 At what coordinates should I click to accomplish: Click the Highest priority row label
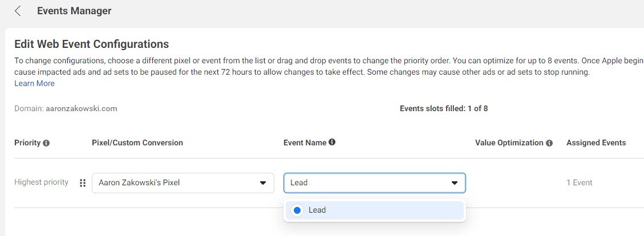[x=41, y=182]
